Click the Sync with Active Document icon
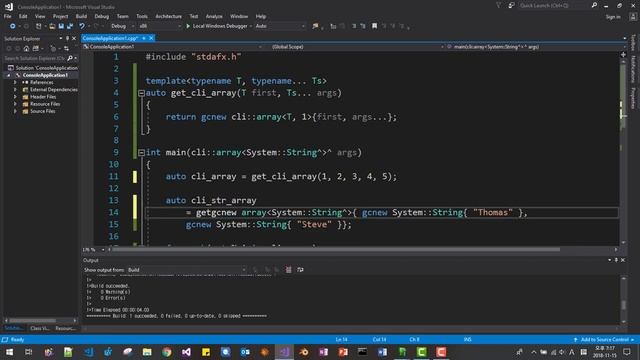Image resolution: width=640 pixels, height=360 pixels. click(66, 49)
